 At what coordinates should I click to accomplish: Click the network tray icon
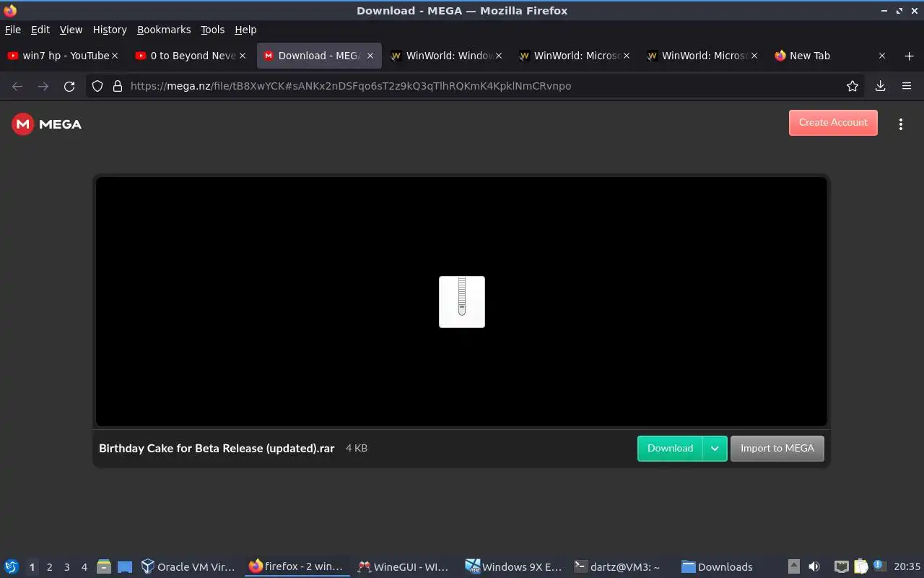tap(842, 567)
